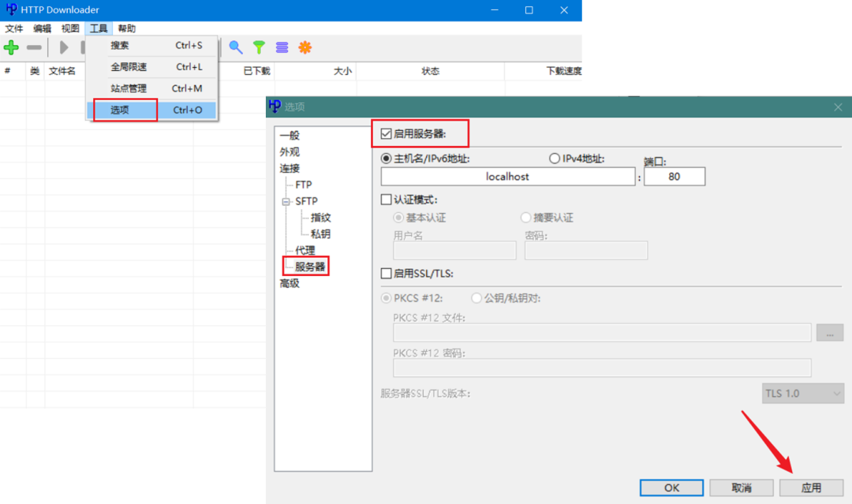Click the green plus add download icon
The image size is (852, 504).
click(x=11, y=48)
